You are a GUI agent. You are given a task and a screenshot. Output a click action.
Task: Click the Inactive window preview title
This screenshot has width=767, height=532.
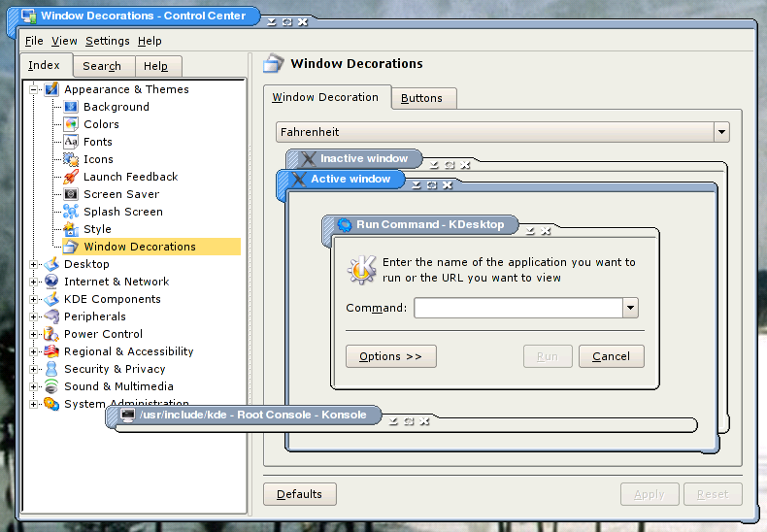364,158
